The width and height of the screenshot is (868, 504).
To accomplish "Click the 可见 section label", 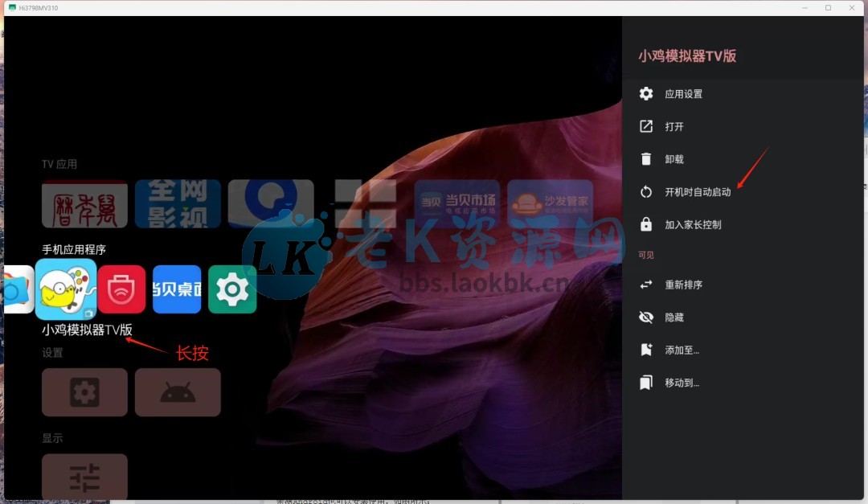I will [x=646, y=255].
